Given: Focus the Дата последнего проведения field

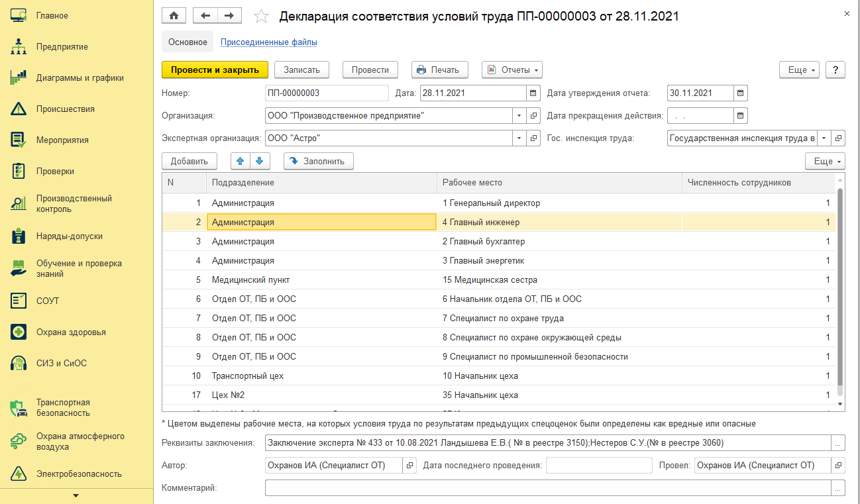Looking at the screenshot, I should [599, 466].
